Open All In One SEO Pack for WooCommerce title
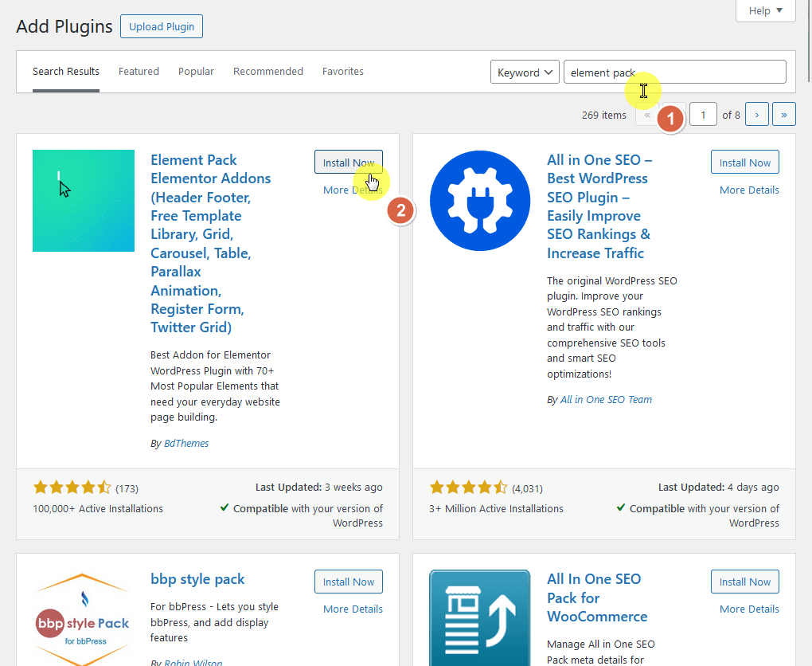The width and height of the screenshot is (812, 666). [x=597, y=597]
